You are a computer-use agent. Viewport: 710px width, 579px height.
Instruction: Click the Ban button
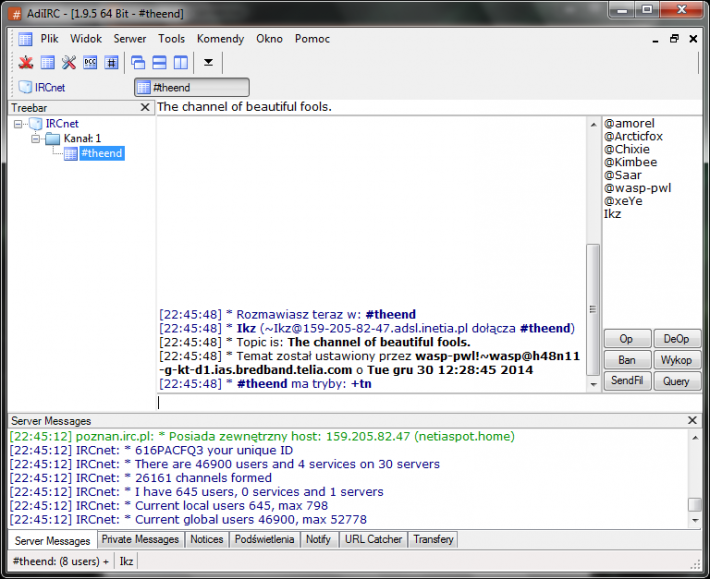627,360
